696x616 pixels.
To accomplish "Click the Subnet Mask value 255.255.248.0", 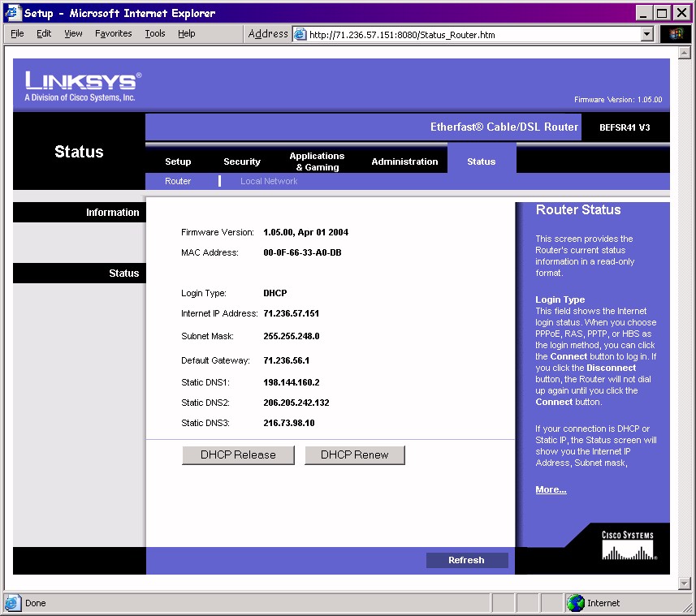I will pyautogui.click(x=292, y=336).
